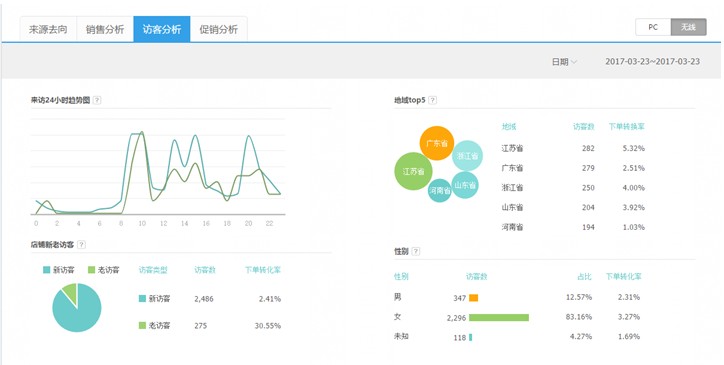Toggle the 新访客 legend swatch
This screenshot has width=724, height=365.
tap(46, 270)
